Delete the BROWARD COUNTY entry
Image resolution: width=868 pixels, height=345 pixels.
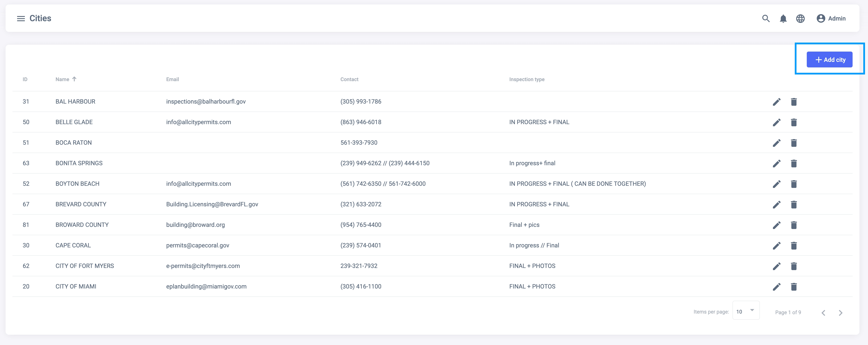tap(793, 225)
